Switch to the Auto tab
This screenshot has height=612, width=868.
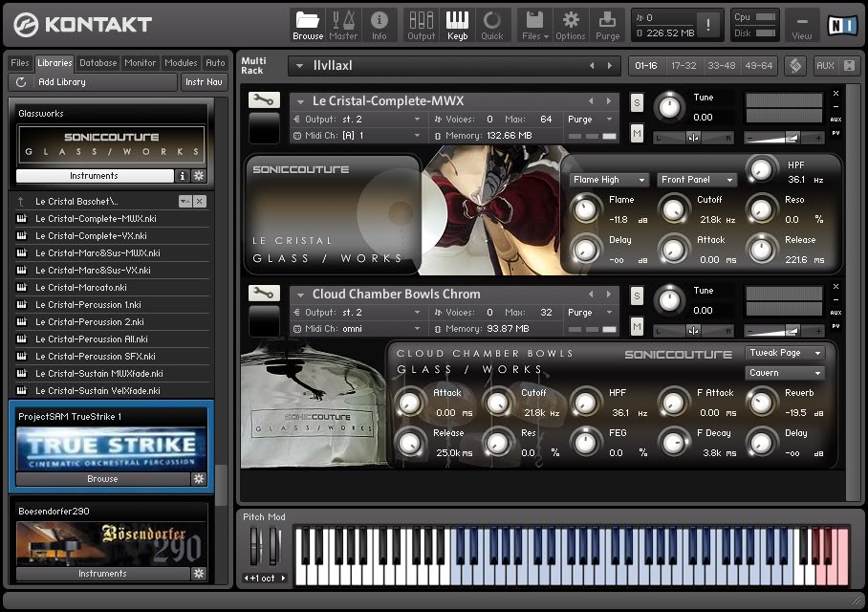(x=215, y=62)
